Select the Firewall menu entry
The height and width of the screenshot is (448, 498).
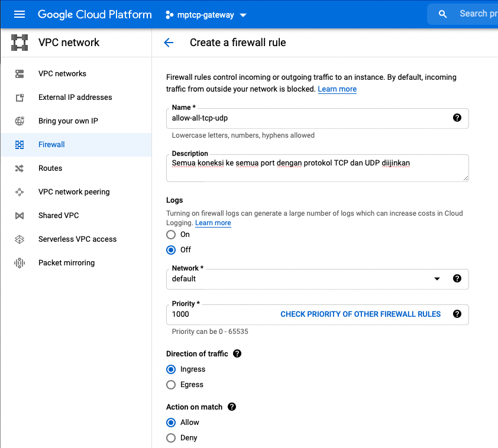[x=76, y=145]
